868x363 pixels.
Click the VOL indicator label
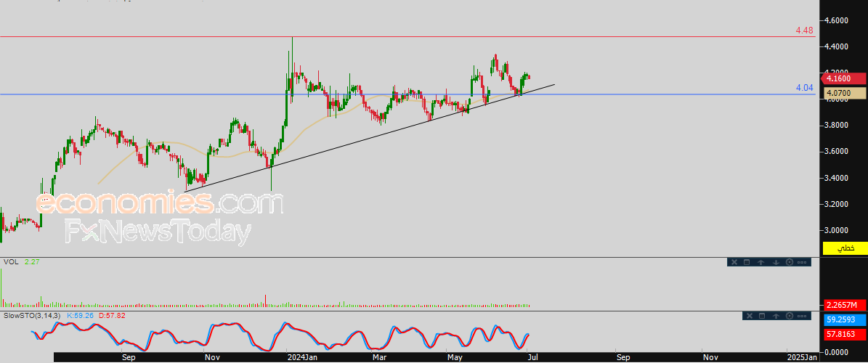[10, 262]
